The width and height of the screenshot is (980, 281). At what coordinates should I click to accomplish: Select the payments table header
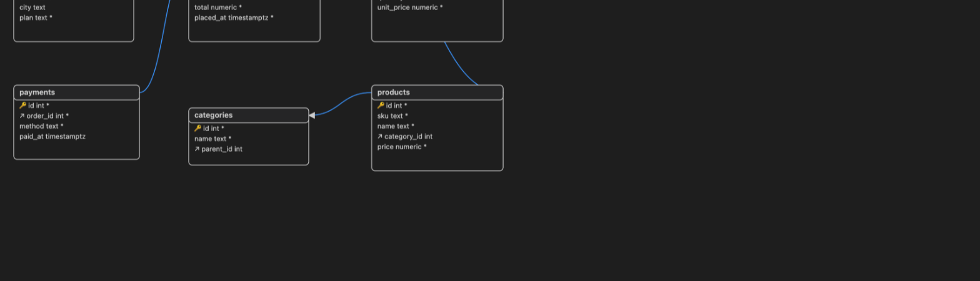tap(77, 92)
